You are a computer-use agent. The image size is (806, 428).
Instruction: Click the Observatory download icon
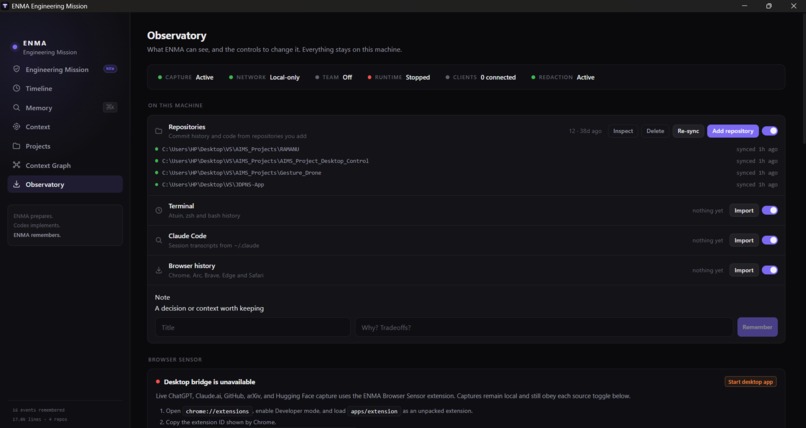(x=16, y=184)
